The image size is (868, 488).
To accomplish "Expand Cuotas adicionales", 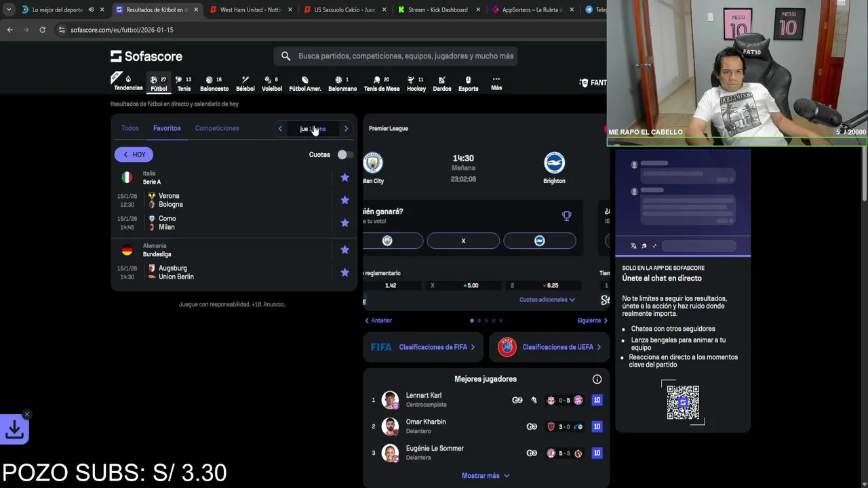I will click(x=547, y=300).
